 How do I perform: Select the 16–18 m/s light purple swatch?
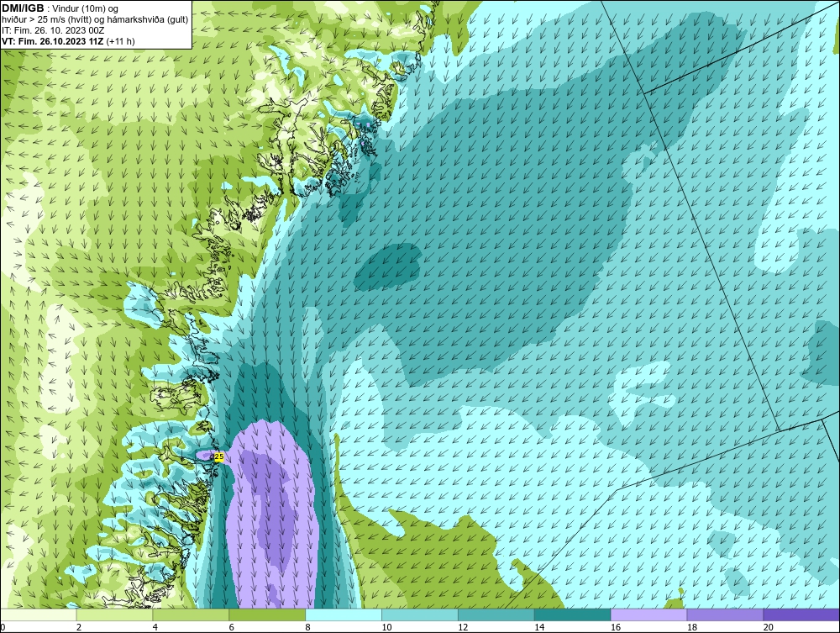click(x=648, y=615)
